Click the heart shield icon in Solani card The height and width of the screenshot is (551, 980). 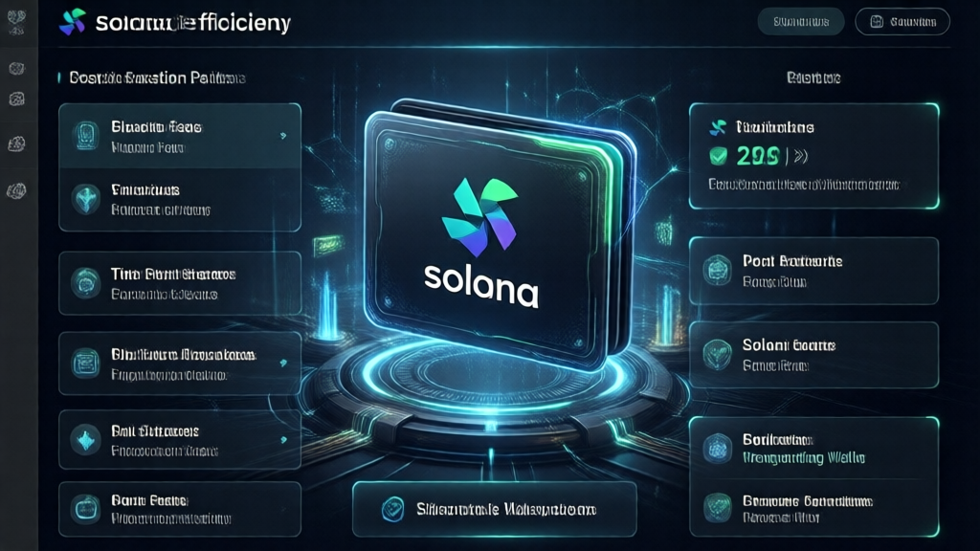717,354
